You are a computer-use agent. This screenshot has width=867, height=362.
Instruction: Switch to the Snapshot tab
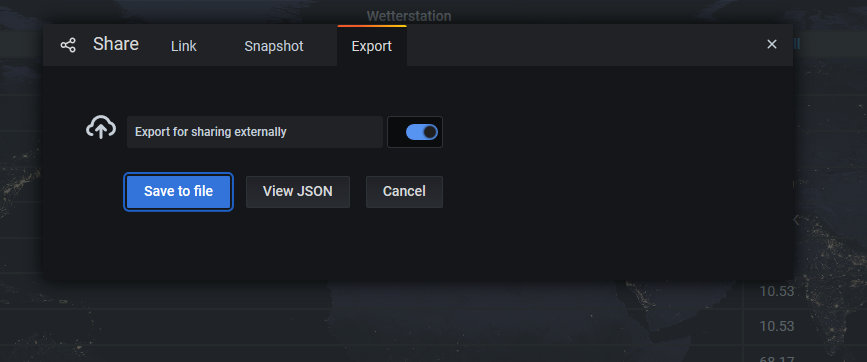[274, 46]
